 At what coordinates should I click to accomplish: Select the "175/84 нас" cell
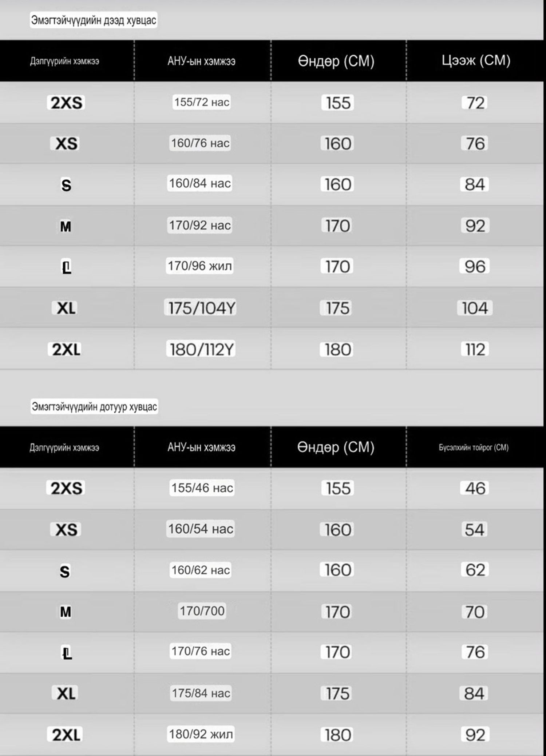coord(201,693)
